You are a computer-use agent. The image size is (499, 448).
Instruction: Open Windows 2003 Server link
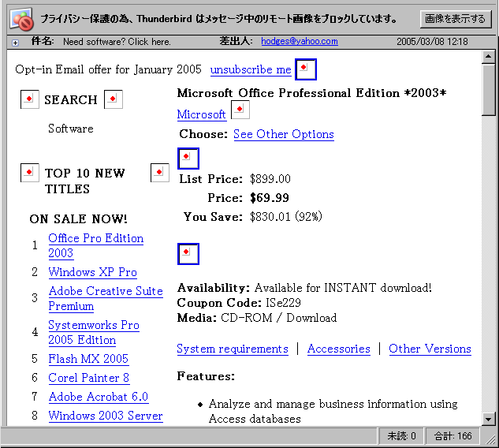(x=106, y=416)
